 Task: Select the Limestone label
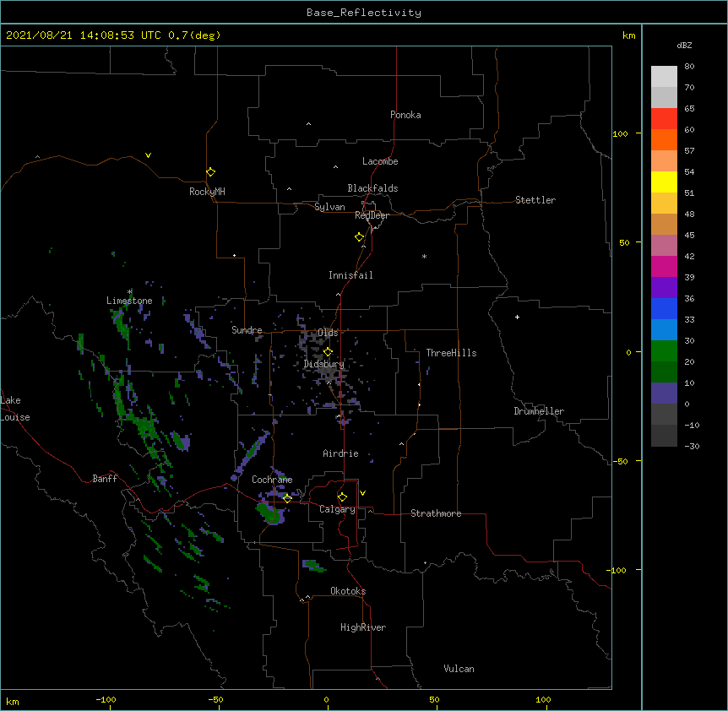point(129,301)
